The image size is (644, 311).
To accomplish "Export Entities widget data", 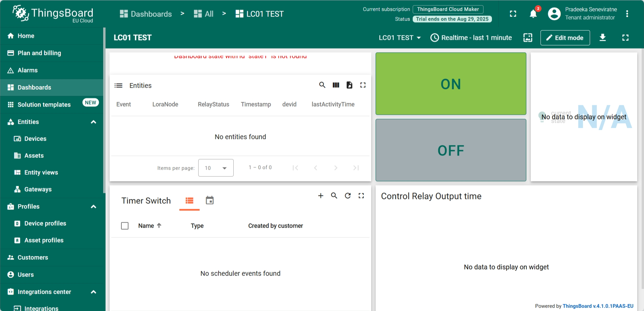I will click(349, 85).
